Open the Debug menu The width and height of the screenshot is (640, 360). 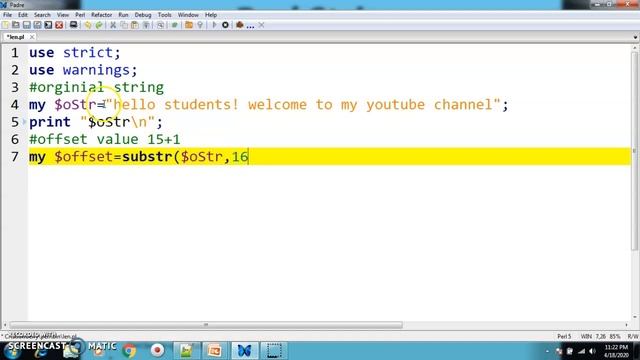[x=143, y=15]
